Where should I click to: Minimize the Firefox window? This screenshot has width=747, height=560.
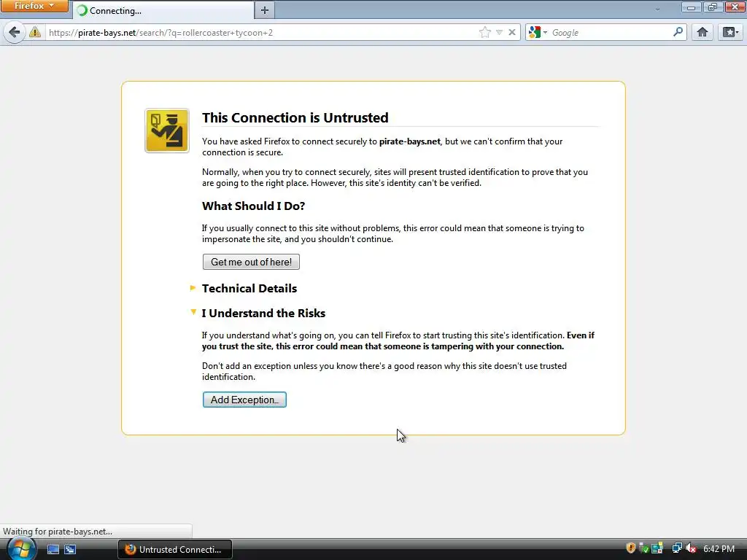click(x=692, y=7)
